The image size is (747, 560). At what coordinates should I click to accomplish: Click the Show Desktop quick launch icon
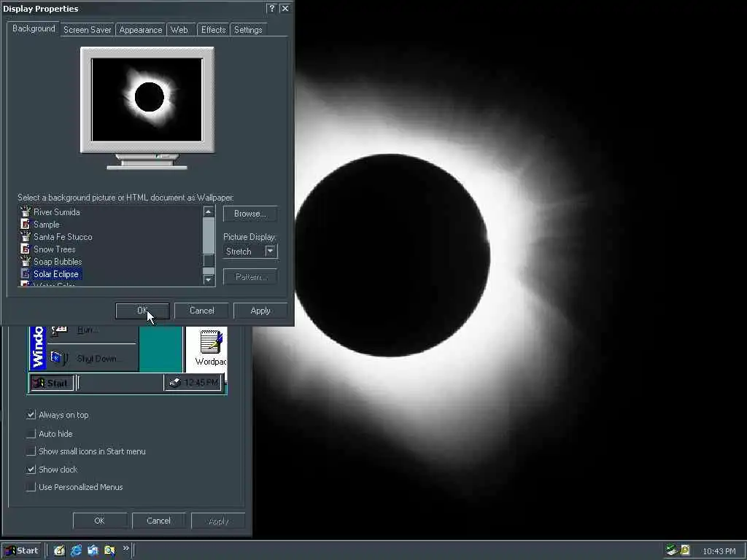click(x=59, y=551)
